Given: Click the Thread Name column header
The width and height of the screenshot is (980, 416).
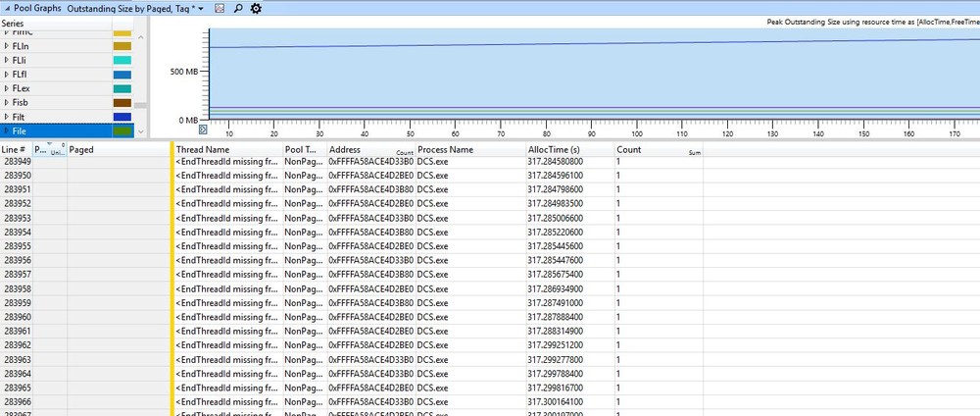Looking at the screenshot, I should pos(228,149).
